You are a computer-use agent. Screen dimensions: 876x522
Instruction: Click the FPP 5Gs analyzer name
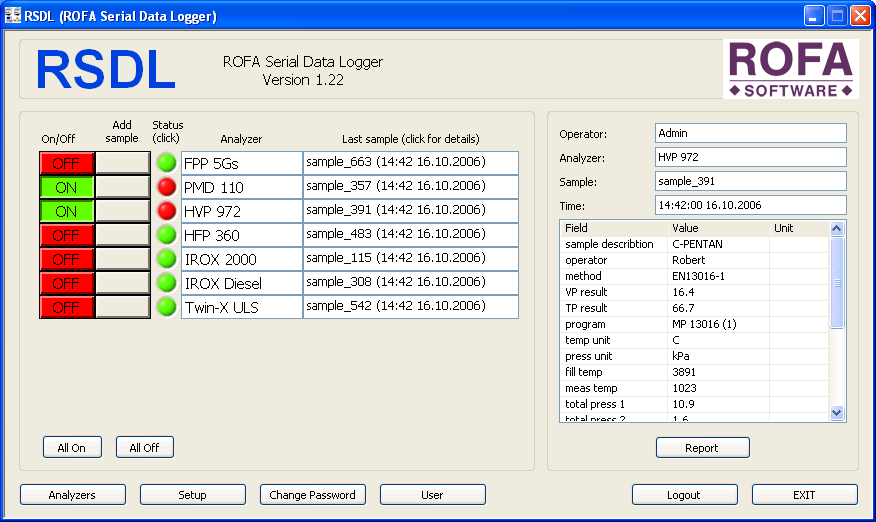pos(242,163)
